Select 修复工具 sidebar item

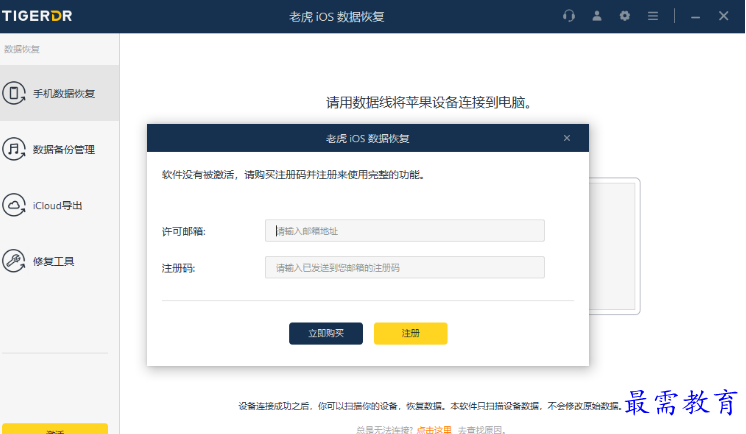point(59,261)
